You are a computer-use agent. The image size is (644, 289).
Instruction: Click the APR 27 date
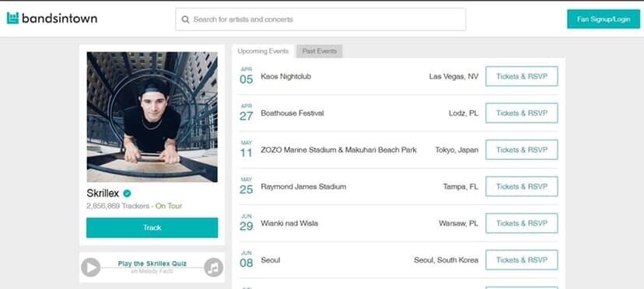246,113
